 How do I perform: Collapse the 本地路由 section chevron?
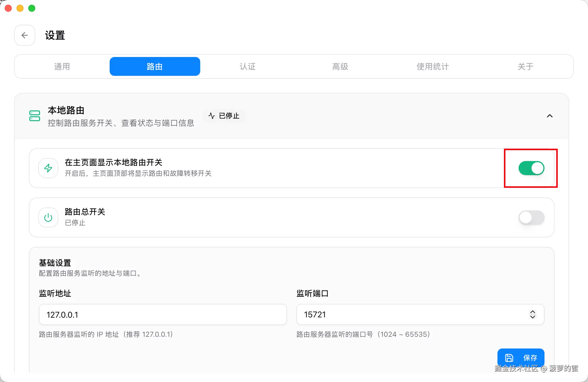pyautogui.click(x=549, y=116)
